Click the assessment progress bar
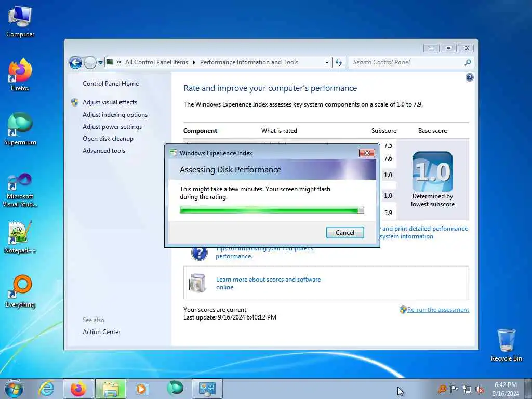This screenshot has width=532, height=399. click(272, 210)
